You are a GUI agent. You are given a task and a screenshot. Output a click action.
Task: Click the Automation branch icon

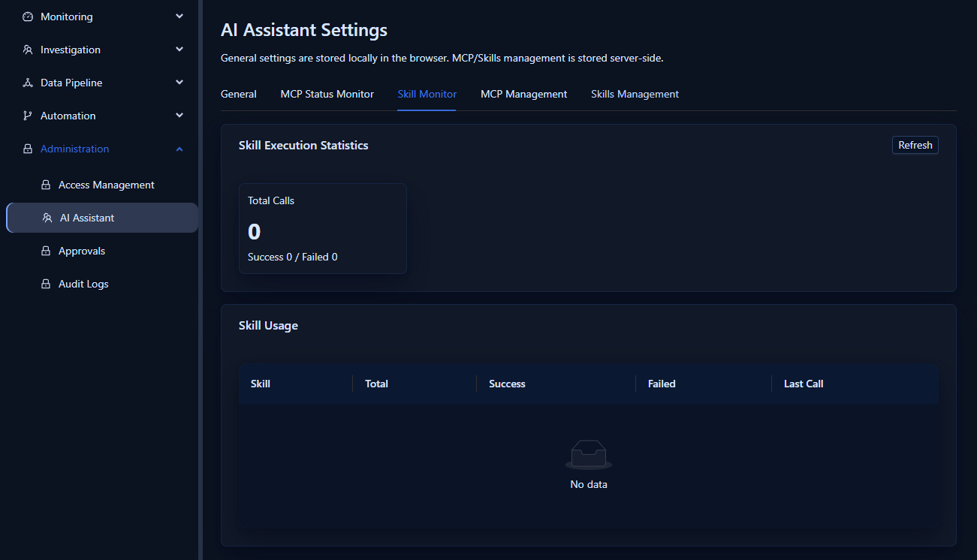pos(28,116)
